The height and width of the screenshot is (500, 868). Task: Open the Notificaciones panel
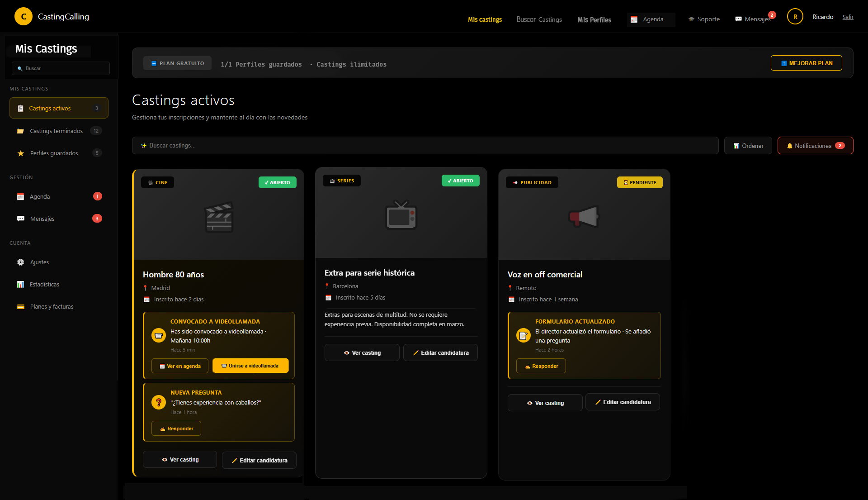pyautogui.click(x=815, y=146)
